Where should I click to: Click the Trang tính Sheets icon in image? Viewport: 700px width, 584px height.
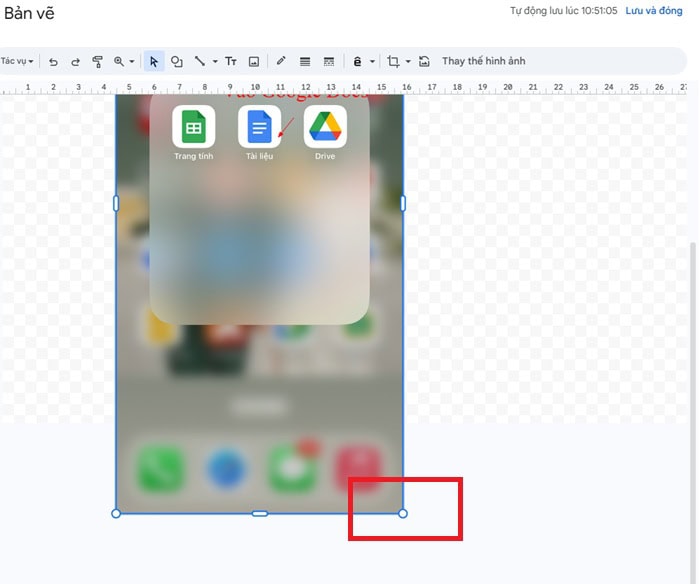194,127
